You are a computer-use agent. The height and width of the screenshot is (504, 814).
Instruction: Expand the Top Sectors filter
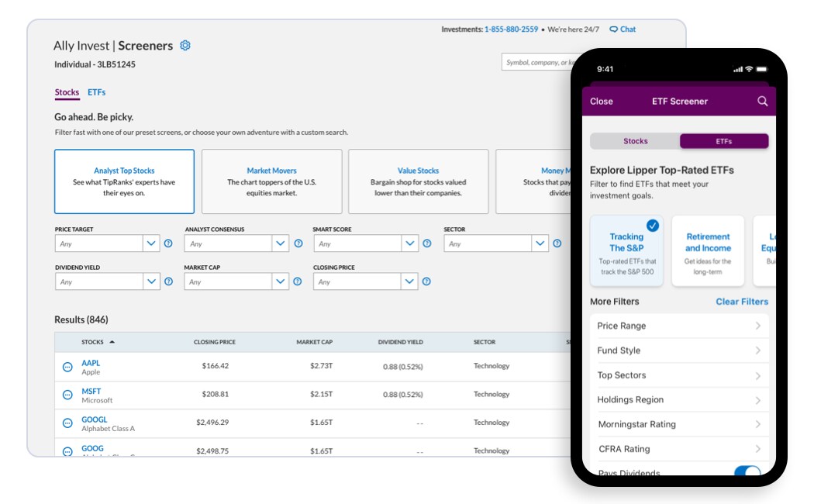(679, 375)
